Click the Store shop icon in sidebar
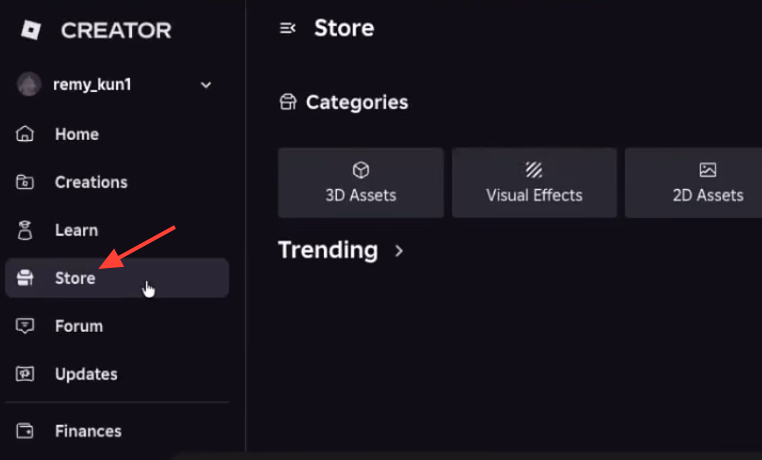Image resolution: width=762 pixels, height=460 pixels. tap(25, 278)
